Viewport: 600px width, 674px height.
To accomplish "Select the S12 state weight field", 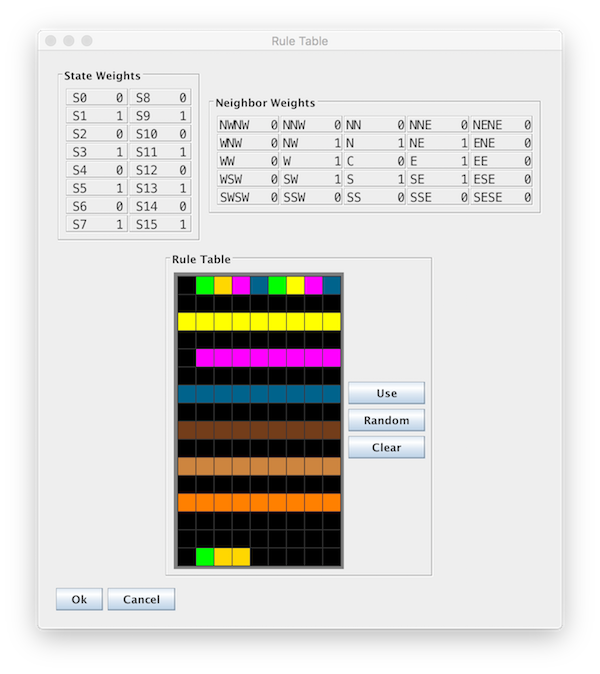I will pos(160,170).
